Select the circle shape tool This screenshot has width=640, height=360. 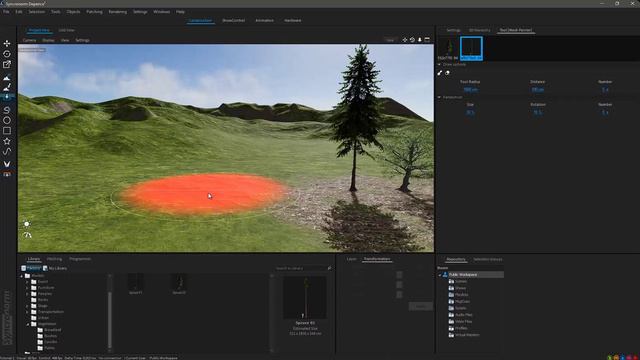[7, 120]
